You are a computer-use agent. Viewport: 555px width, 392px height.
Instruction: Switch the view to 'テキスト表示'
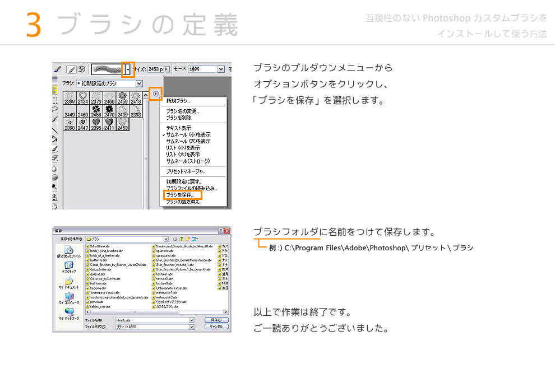[x=179, y=128]
